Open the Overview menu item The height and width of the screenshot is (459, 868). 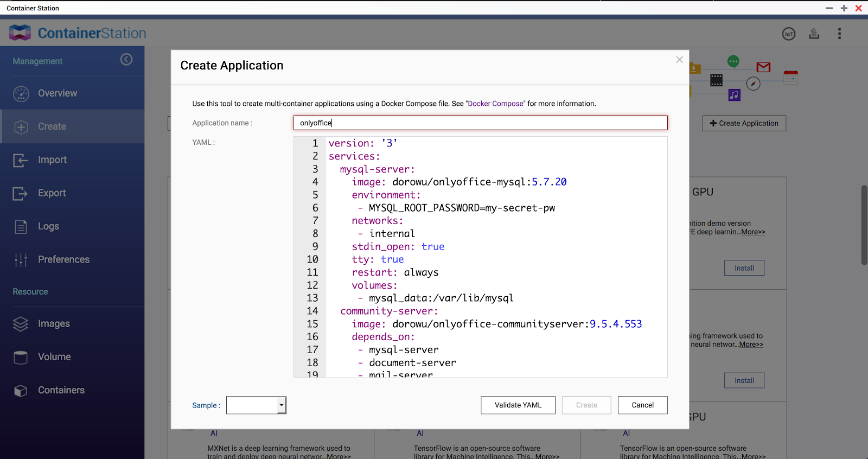(x=72, y=93)
